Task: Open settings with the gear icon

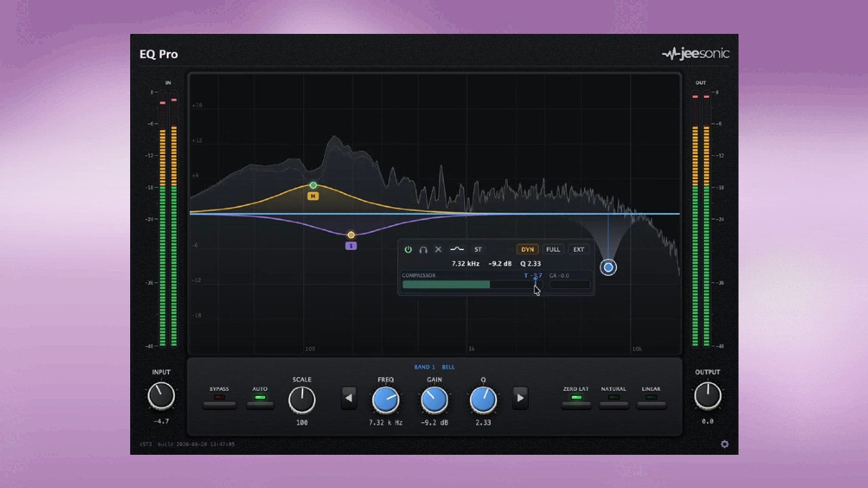Action: [724, 445]
